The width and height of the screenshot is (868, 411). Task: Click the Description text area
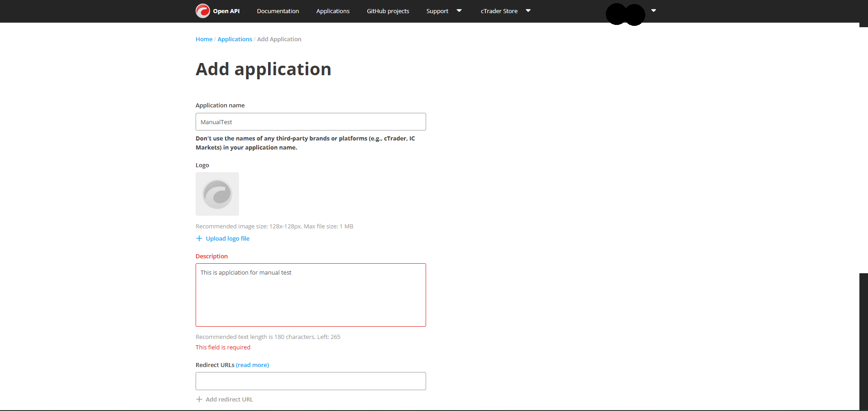310,295
